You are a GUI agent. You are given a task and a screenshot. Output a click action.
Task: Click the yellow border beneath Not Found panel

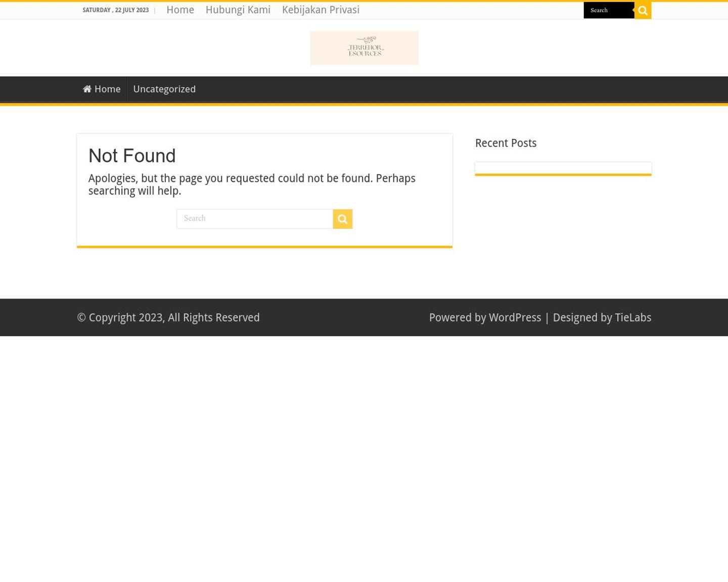[x=264, y=247]
